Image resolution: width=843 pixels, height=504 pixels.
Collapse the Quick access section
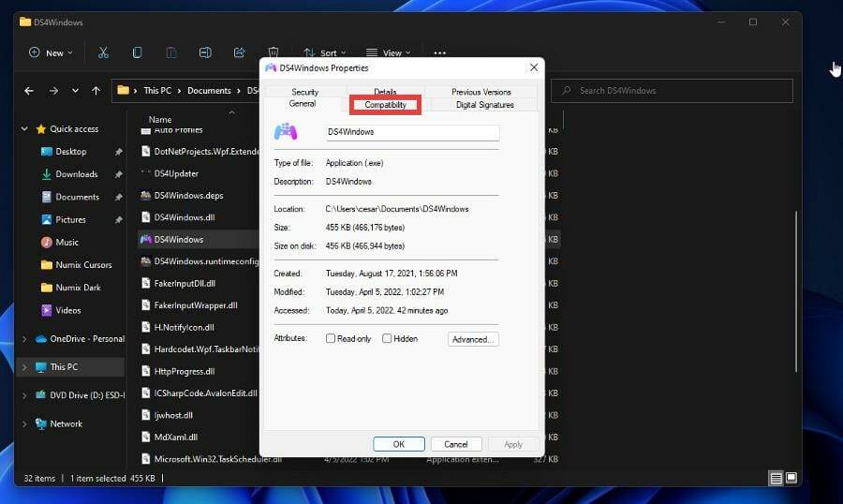coord(24,129)
